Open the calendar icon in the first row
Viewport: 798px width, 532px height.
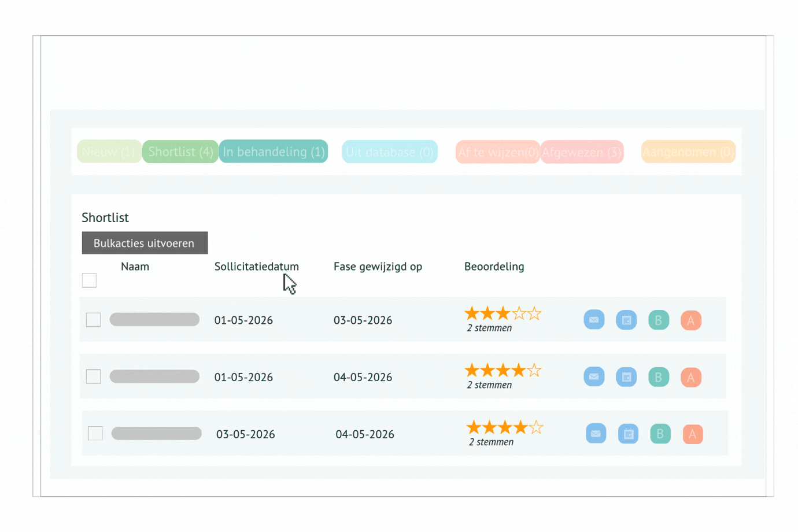coord(626,320)
